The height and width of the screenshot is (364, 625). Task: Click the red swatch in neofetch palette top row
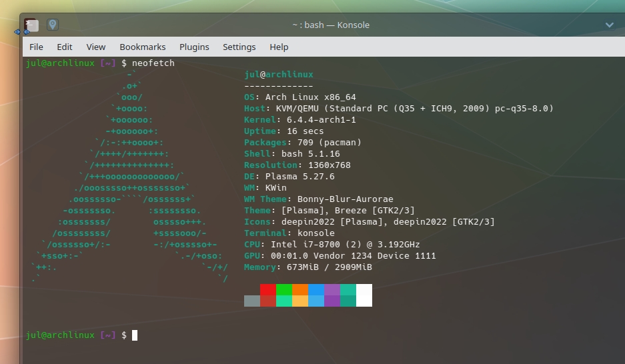tap(267, 290)
